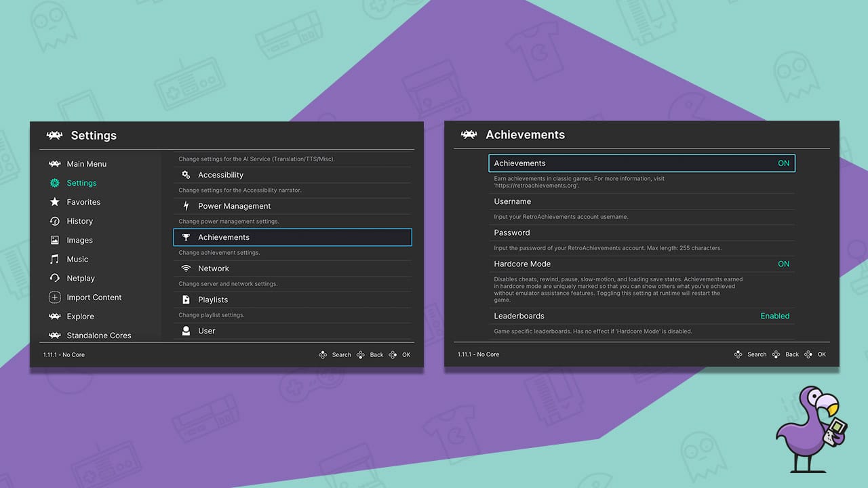The height and width of the screenshot is (488, 868).
Task: Click the Favorites star icon
Action: click(x=56, y=202)
